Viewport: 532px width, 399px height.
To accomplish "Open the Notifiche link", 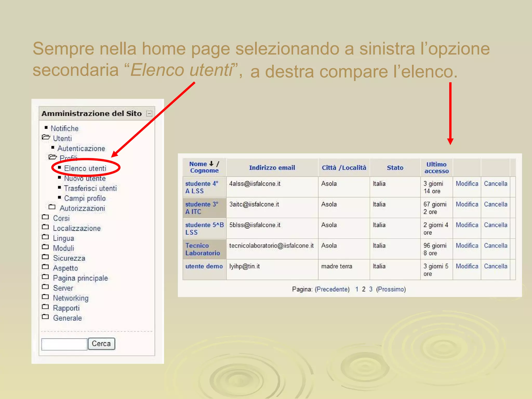I will (x=64, y=129).
